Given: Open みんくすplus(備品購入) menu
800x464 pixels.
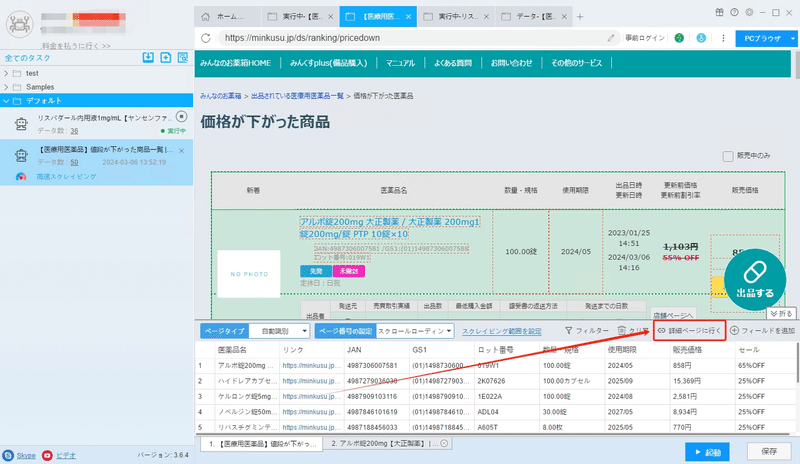Looking at the screenshot, I should [329, 63].
